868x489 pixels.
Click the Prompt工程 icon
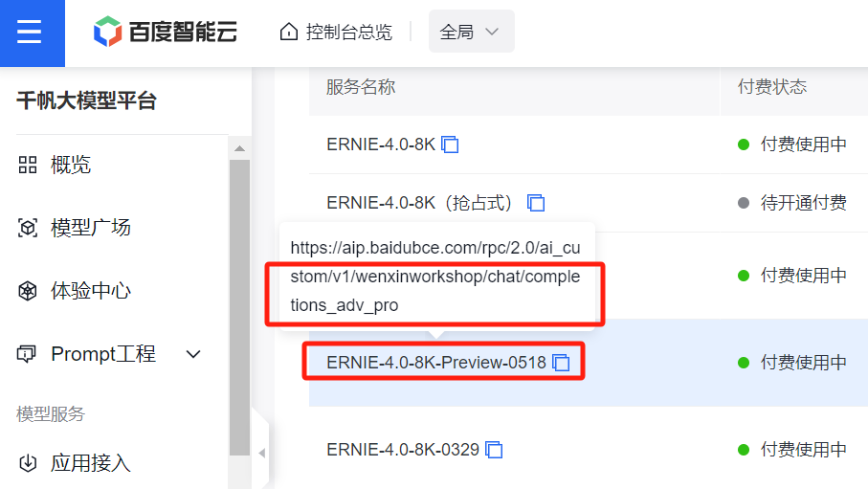(x=27, y=354)
